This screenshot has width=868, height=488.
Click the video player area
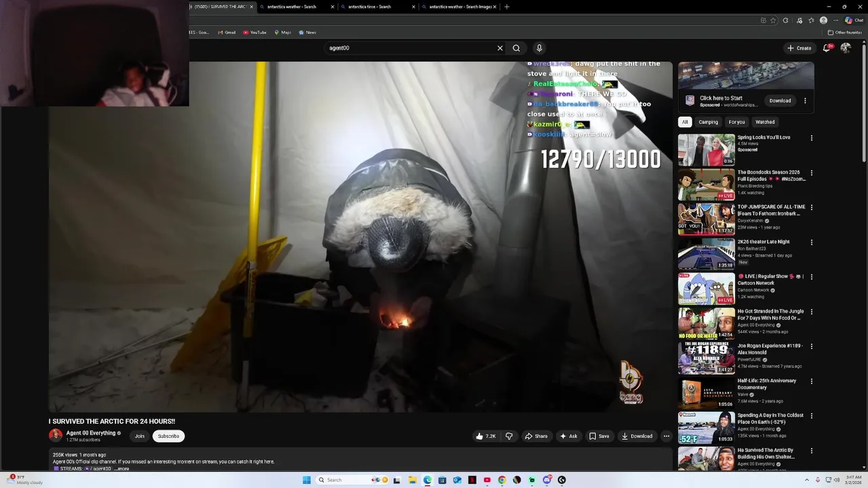click(x=360, y=237)
